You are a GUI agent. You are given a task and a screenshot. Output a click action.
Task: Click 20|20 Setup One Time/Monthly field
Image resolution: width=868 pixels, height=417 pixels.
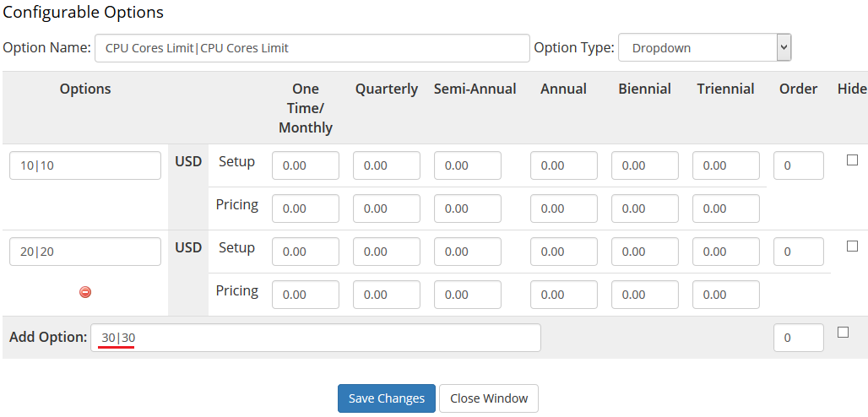306,252
